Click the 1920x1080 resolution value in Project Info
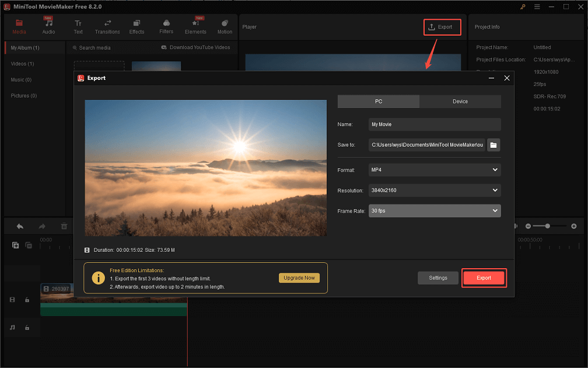This screenshot has height=368, width=588. 545,72
